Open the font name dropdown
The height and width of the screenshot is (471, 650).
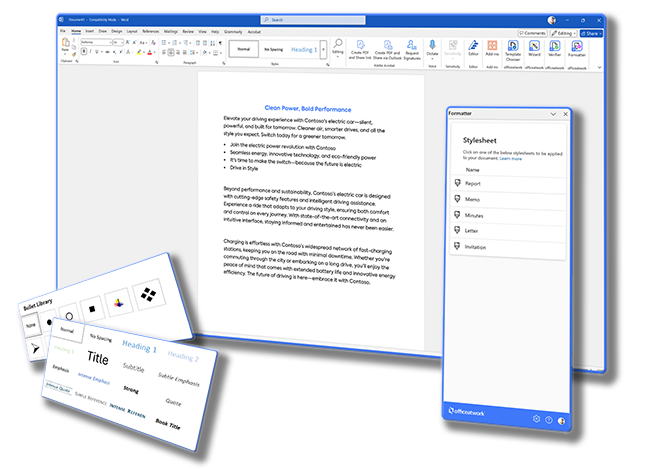(x=110, y=42)
